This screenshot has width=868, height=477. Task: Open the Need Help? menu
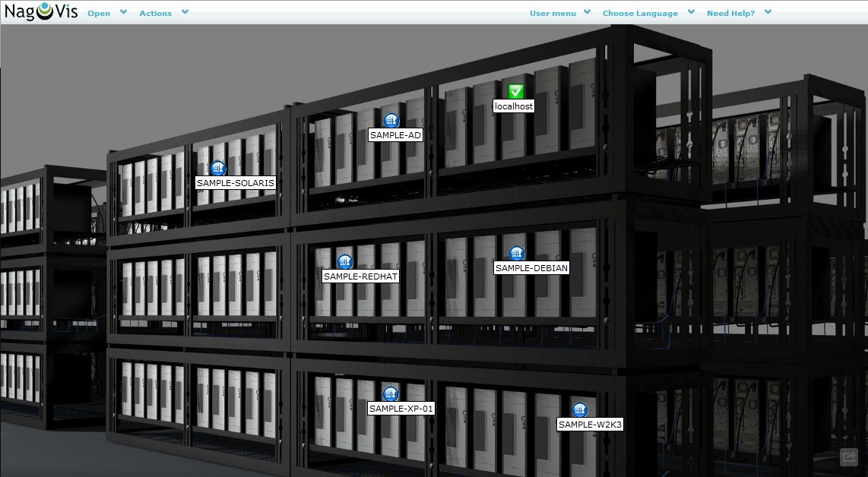(x=730, y=13)
